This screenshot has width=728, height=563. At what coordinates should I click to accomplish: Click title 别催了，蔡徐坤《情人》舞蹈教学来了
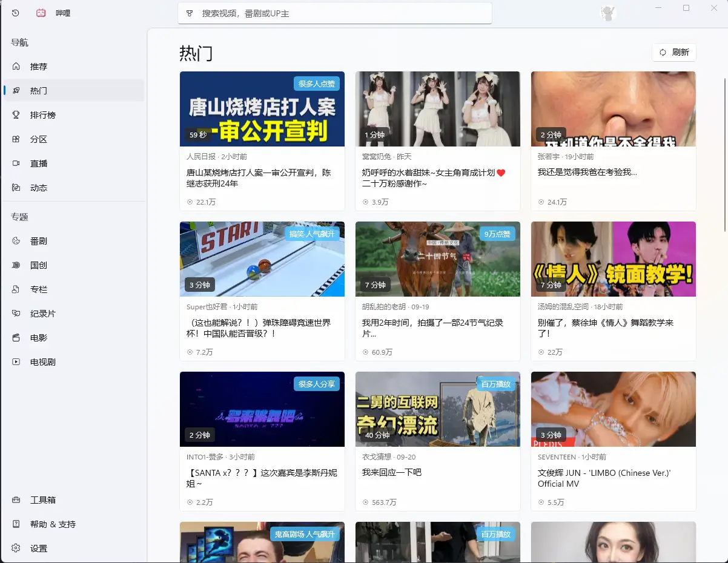click(606, 328)
